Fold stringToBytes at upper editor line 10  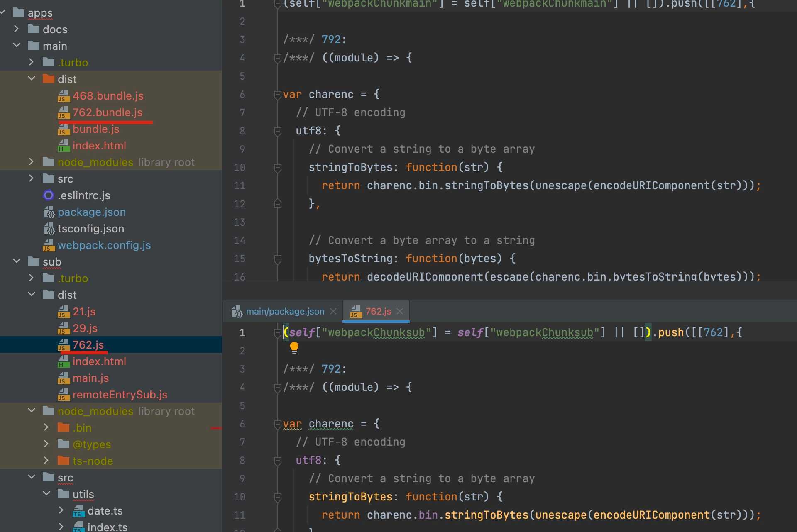278,168
